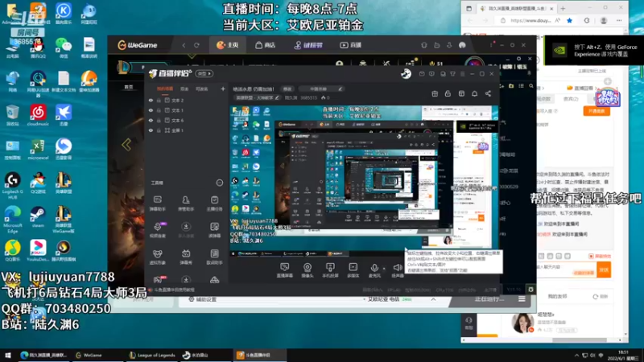Add 手机投屏 source
The image size is (644, 362).
point(330,270)
